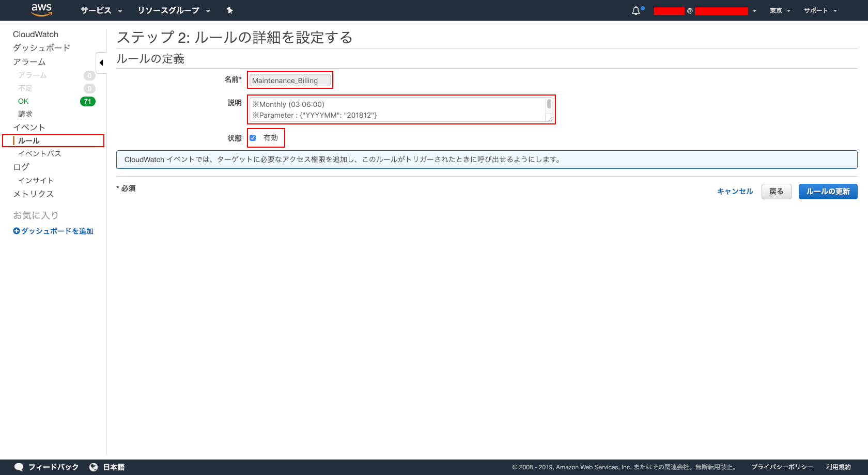Screen dimensions: 868x475
Task: Click the Maintenance_Billing name field
Action: [289, 80]
